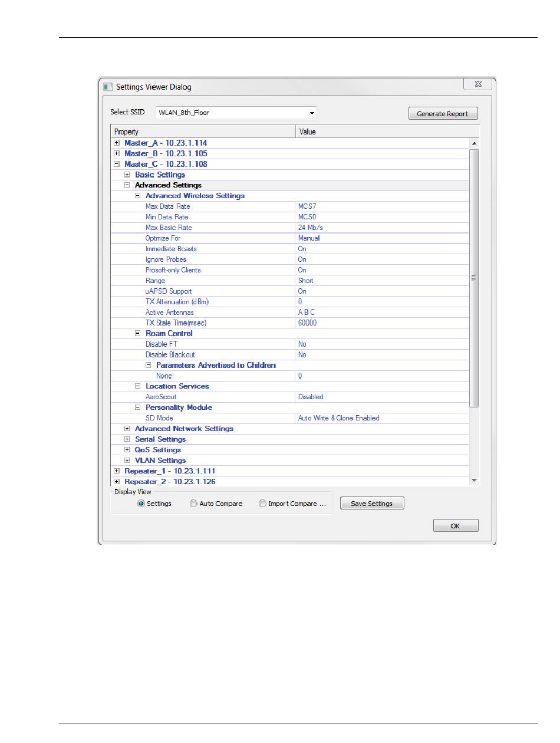
Task: Click the A B C antennas value
Action: tap(383, 313)
